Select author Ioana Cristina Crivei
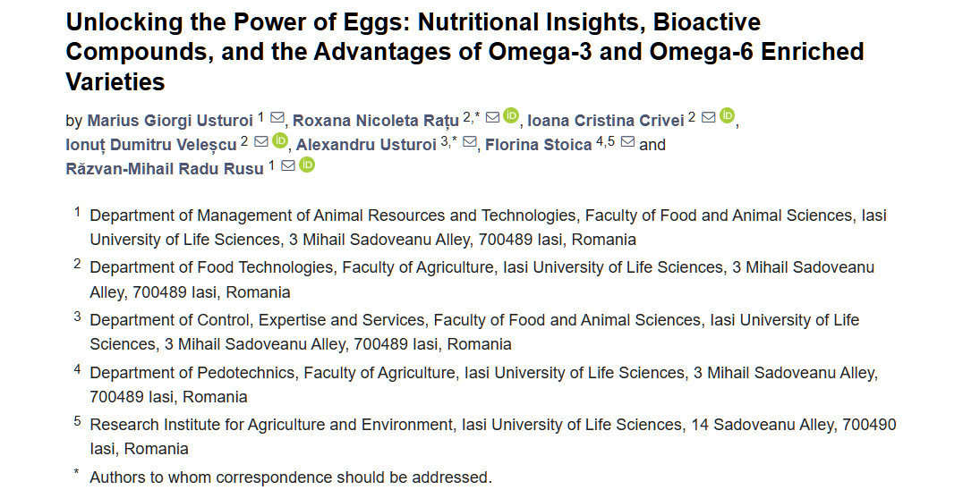Viewport: 980px width, 490px height. pos(606,121)
